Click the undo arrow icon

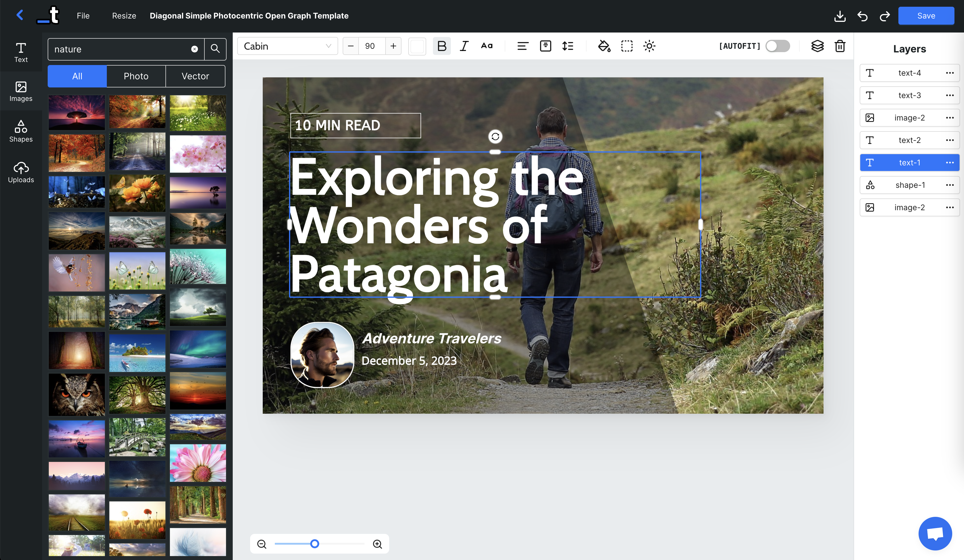(862, 16)
